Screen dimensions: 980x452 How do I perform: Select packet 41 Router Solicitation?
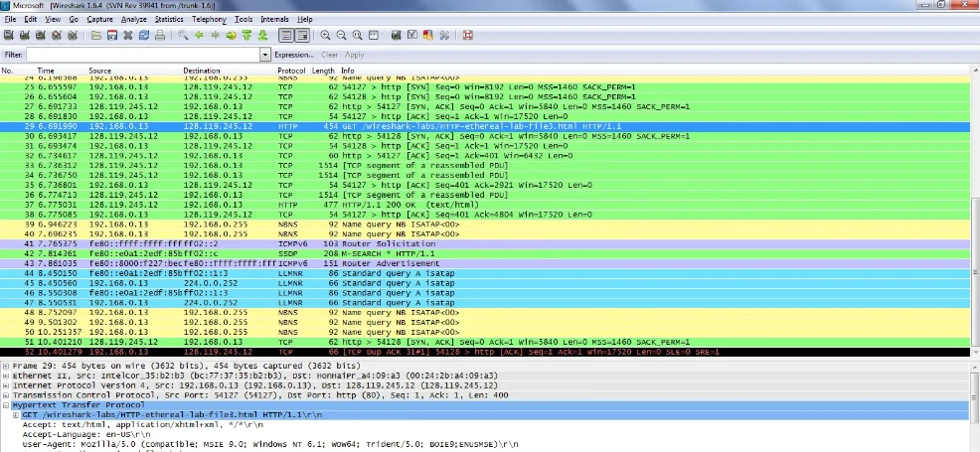point(485,244)
